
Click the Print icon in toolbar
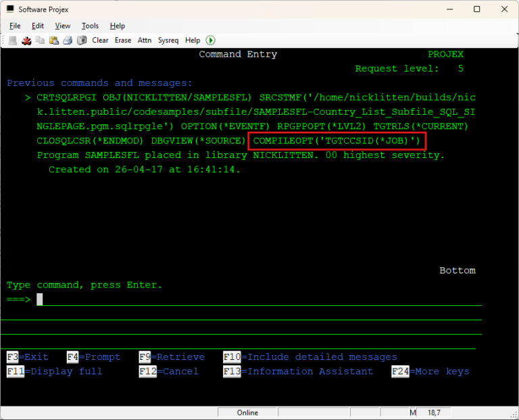pos(68,41)
